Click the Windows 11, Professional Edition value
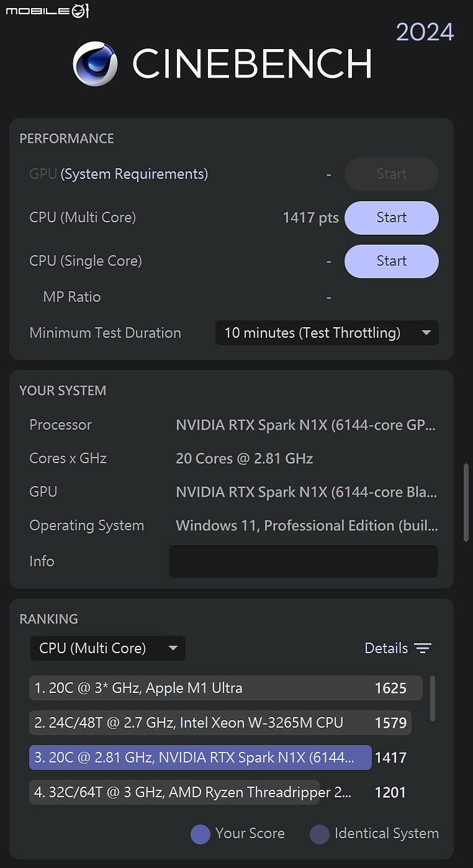 point(307,526)
